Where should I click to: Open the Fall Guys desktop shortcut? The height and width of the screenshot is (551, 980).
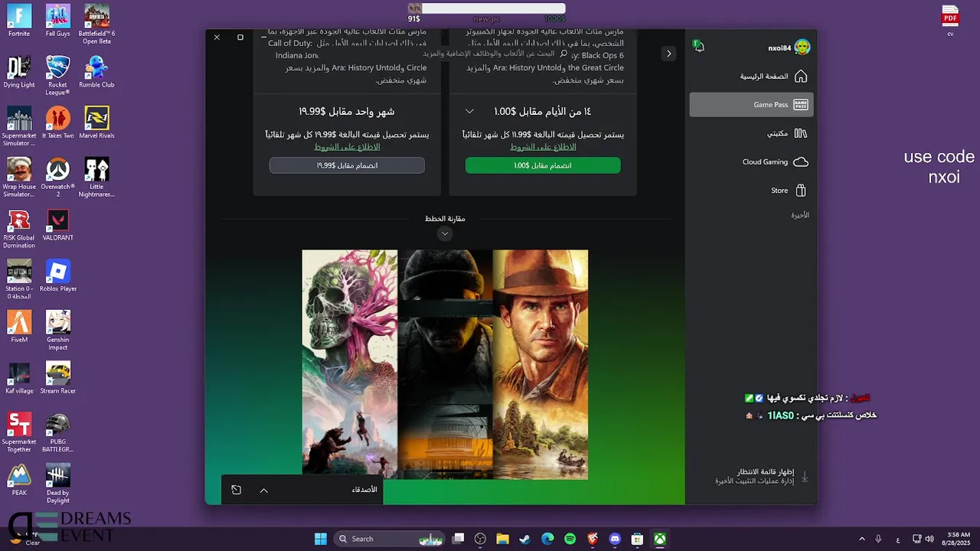pos(58,21)
